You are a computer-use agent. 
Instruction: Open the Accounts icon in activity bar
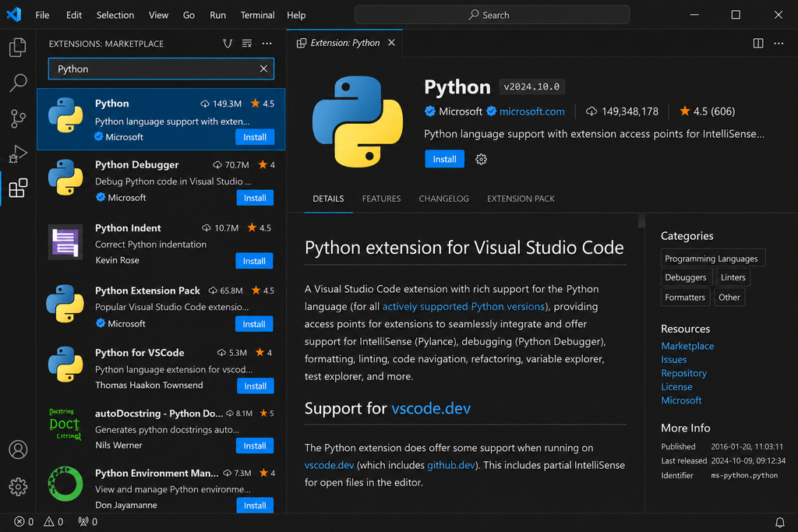click(18, 449)
